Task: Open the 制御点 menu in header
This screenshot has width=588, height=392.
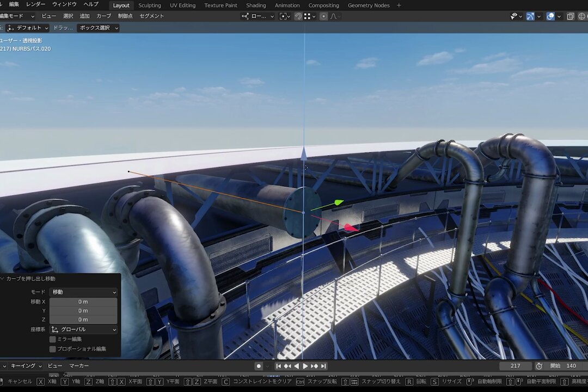Action: pos(125,16)
